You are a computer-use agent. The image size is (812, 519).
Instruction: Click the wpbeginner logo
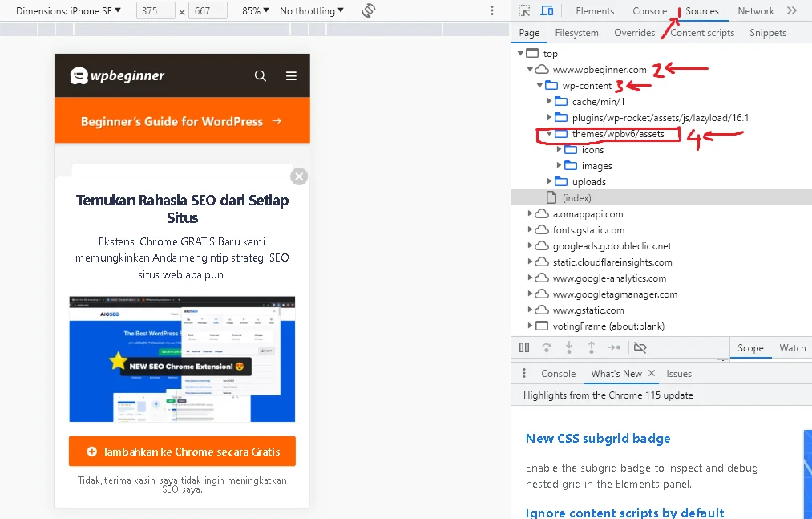(117, 75)
